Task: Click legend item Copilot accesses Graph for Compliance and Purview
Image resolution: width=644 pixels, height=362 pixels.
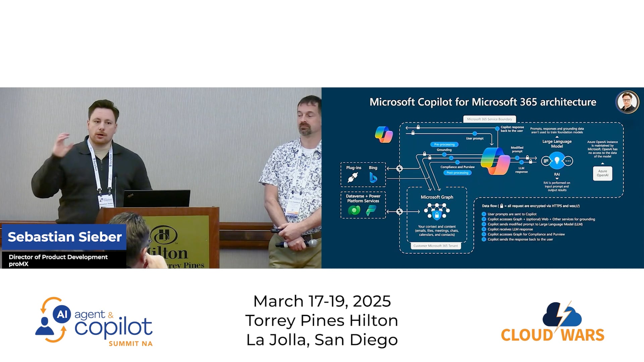Action: coord(526,234)
